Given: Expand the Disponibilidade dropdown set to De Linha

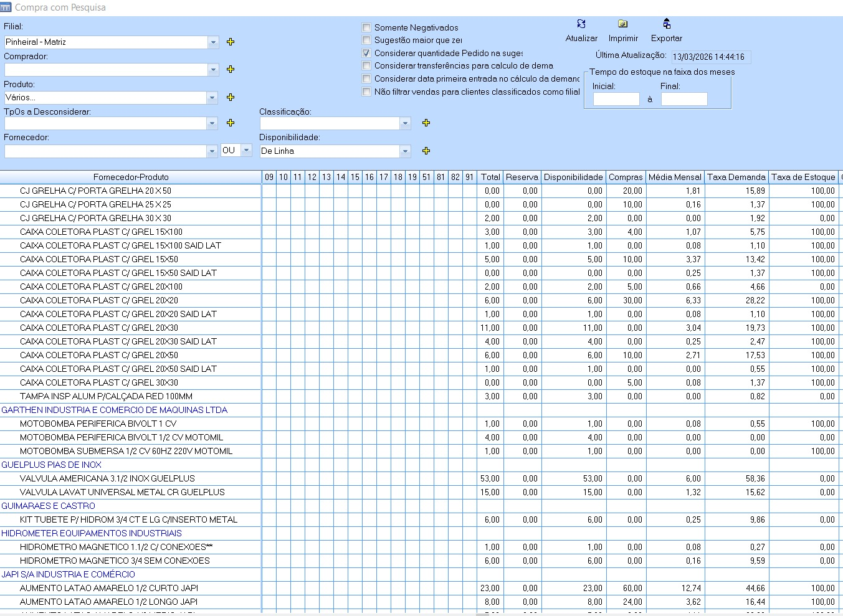Looking at the screenshot, I should coord(405,151).
